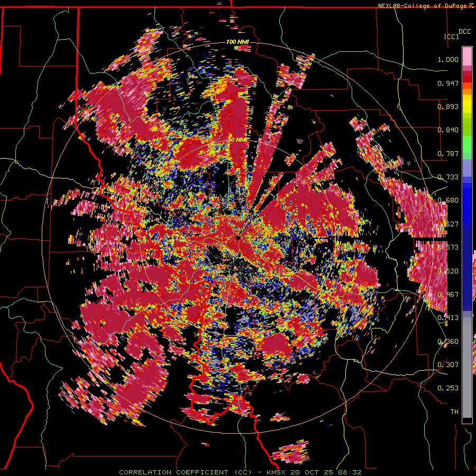This screenshot has width=476, height=476.
Task: Select the 0.520 legend value
Action: click(448, 271)
